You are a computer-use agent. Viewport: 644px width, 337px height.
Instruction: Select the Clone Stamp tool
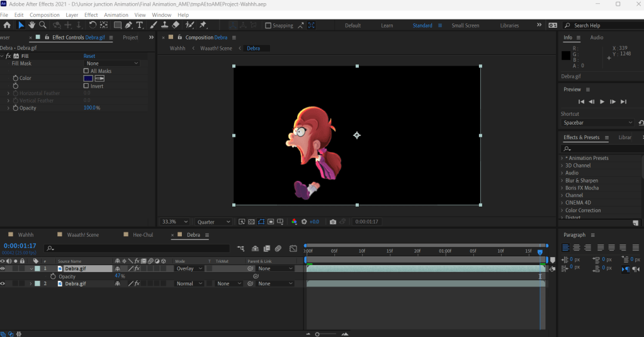tap(164, 25)
